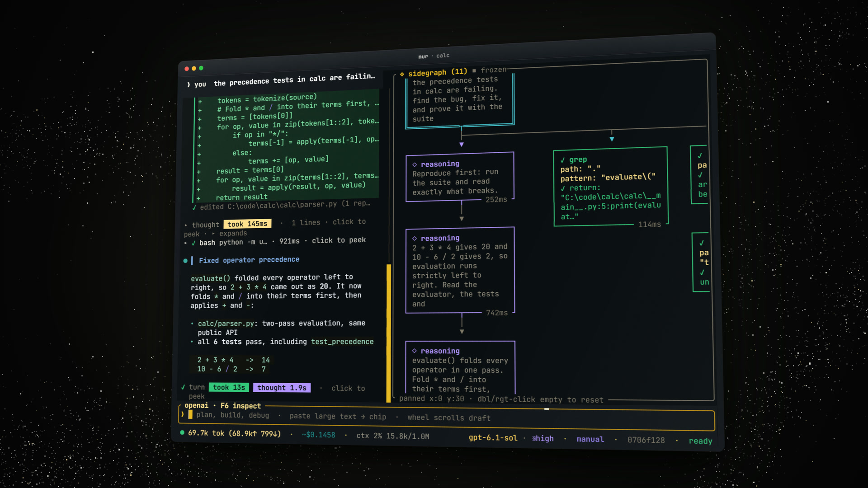Viewport: 868px width, 488px height.
Task: Click the yellow transcript scrollbar
Action: pyautogui.click(x=388, y=333)
